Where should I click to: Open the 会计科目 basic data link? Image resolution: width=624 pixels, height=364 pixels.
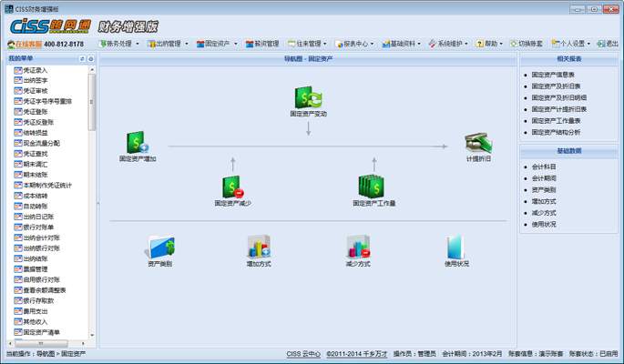tap(545, 167)
